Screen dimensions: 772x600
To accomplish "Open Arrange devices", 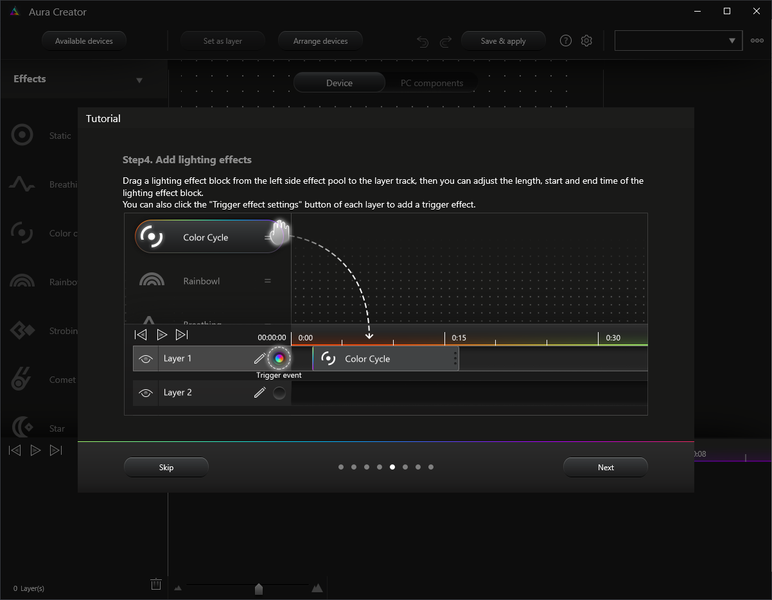I will pos(320,41).
